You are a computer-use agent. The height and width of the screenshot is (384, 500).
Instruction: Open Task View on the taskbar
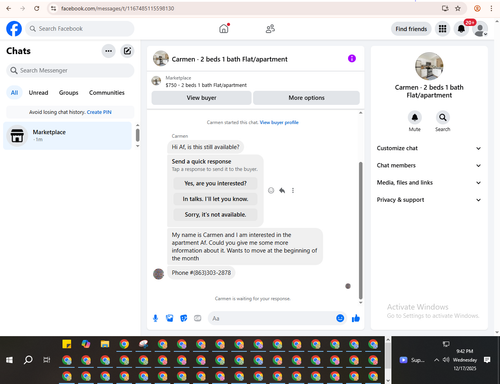coord(47,360)
